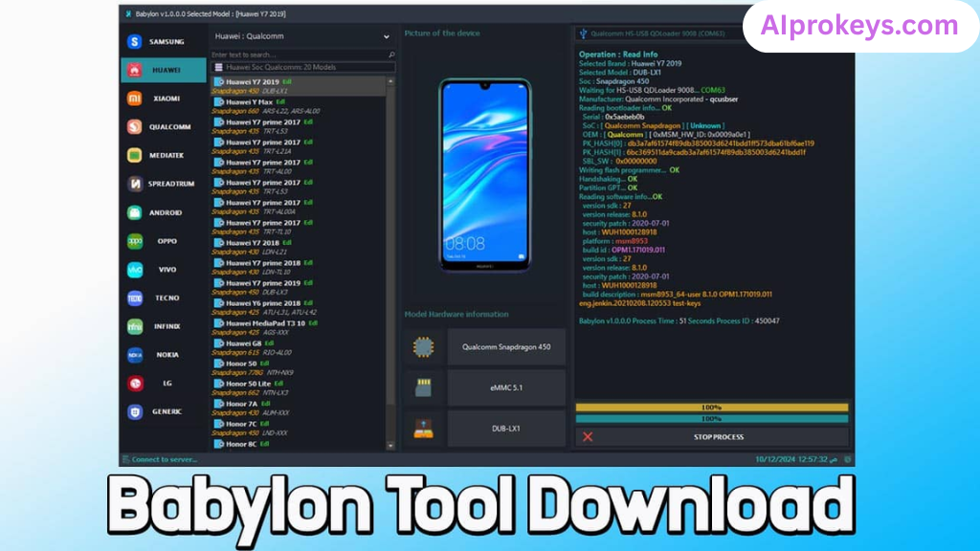Select Huawei MediaPad T3 10 model

[299, 328]
